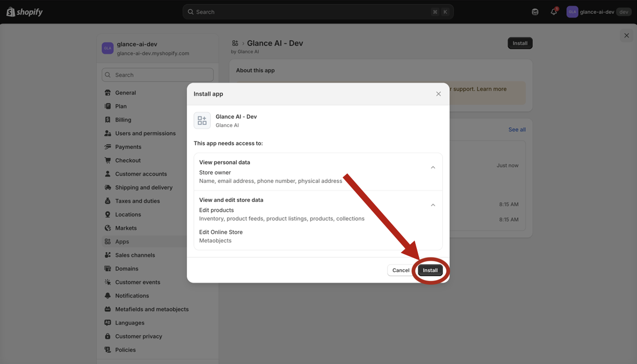Click the Languages icon in sidebar

tap(108, 323)
